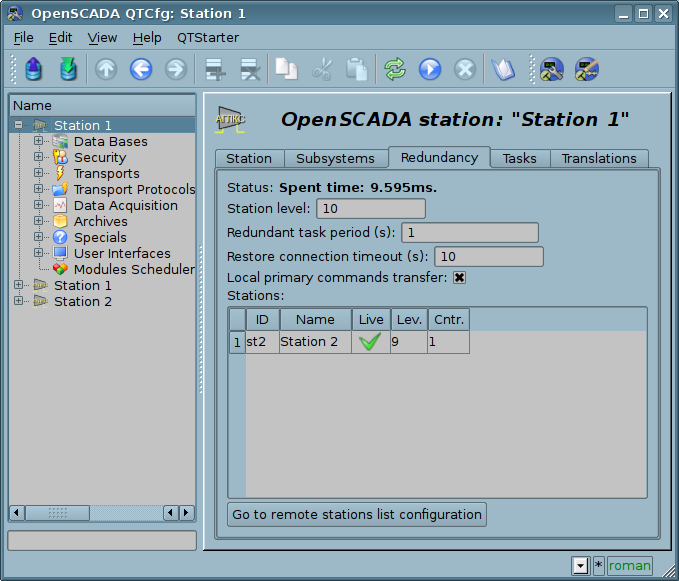Switch to the Translations tab
Screen dimensions: 679x581
tap(599, 158)
